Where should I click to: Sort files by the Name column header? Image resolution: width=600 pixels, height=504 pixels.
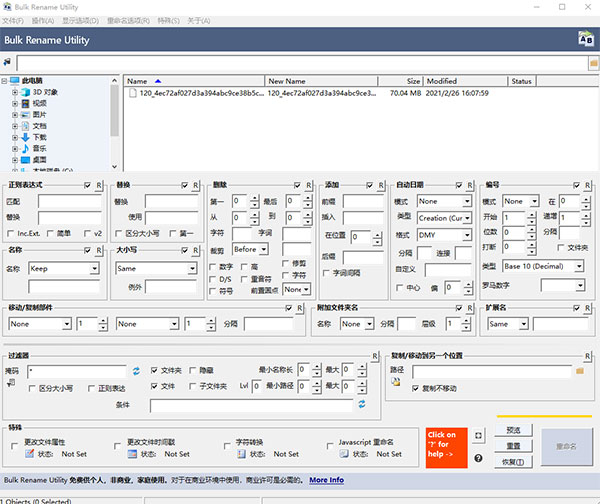pos(194,81)
